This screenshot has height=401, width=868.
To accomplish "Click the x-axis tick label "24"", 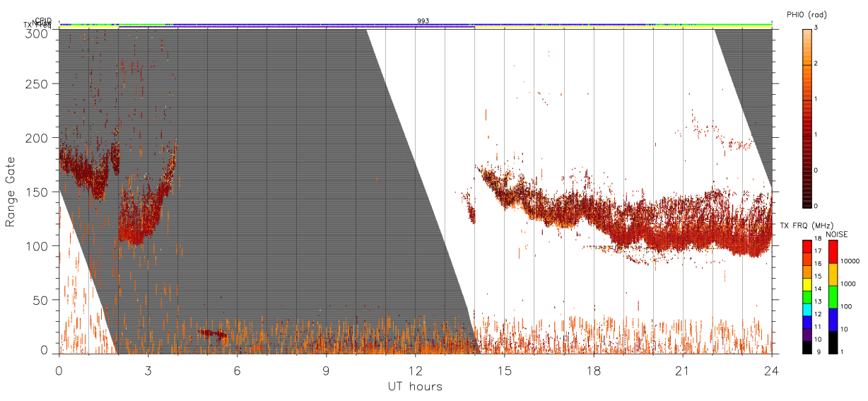I will tap(772, 371).
